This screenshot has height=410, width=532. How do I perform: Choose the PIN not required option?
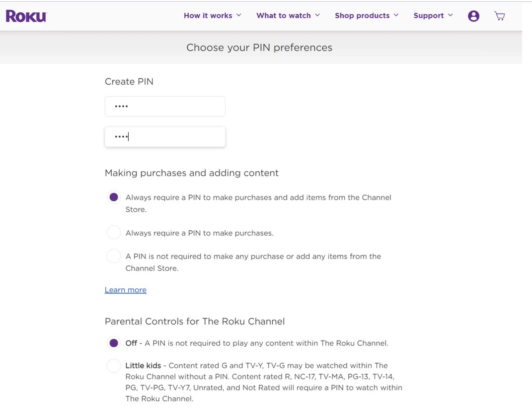pyautogui.click(x=113, y=256)
